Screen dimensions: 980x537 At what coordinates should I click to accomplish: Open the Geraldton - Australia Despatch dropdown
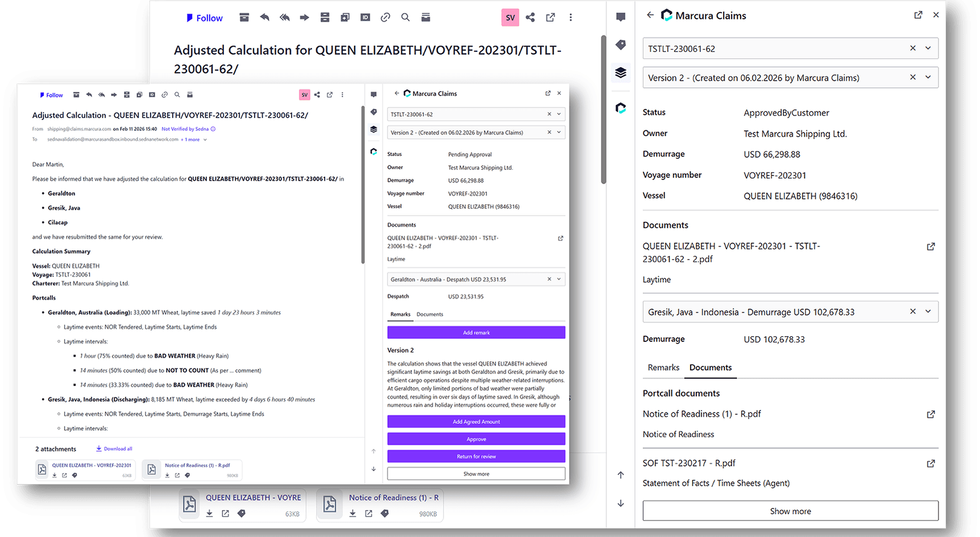point(559,279)
